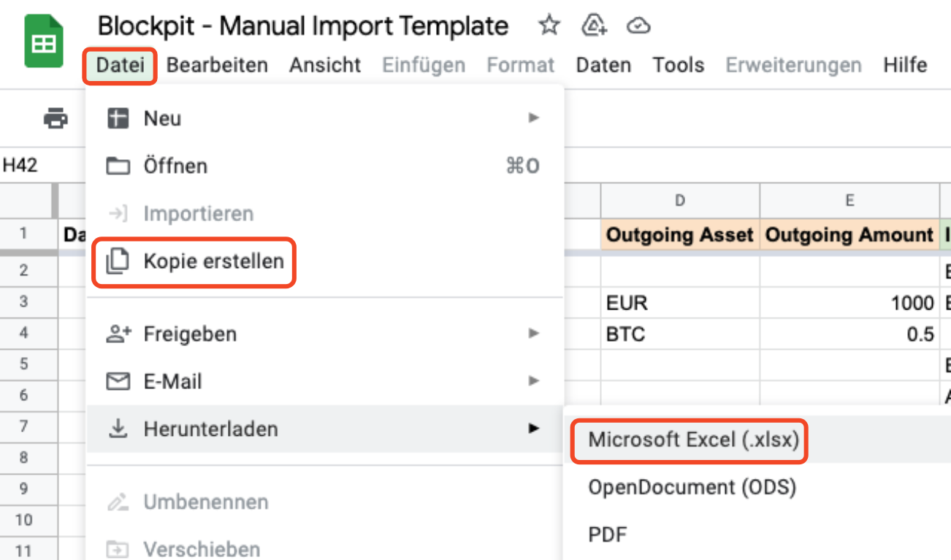Open the Datei menu
The height and width of the screenshot is (560, 951).
point(120,65)
